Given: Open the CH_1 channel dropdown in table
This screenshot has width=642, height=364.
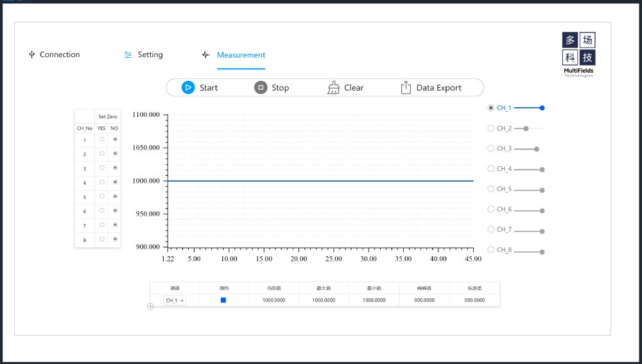Looking at the screenshot, I should pyautogui.click(x=175, y=300).
